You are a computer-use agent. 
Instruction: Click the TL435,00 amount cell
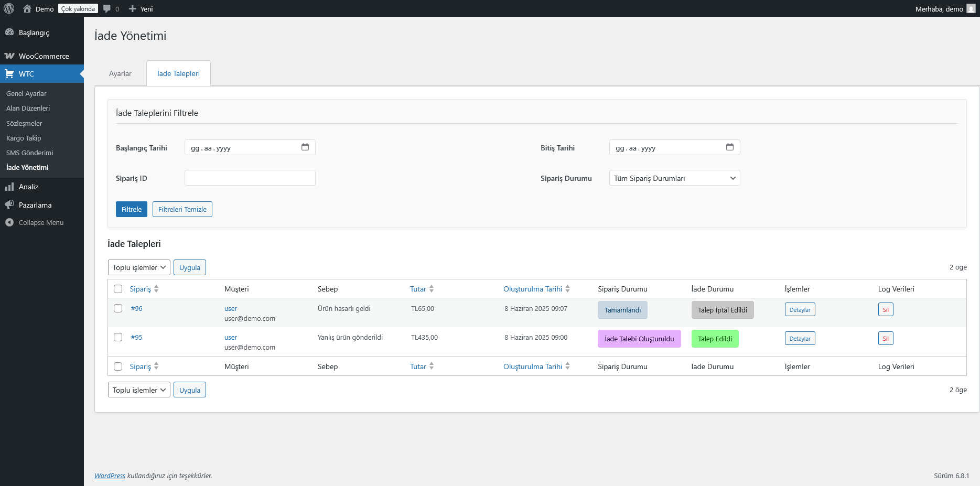[x=424, y=337]
